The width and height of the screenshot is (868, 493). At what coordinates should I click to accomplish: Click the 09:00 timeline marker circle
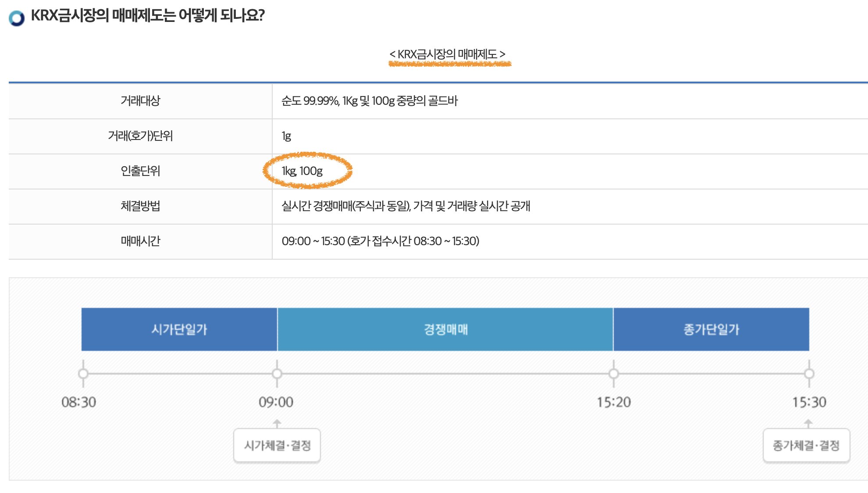point(277,374)
